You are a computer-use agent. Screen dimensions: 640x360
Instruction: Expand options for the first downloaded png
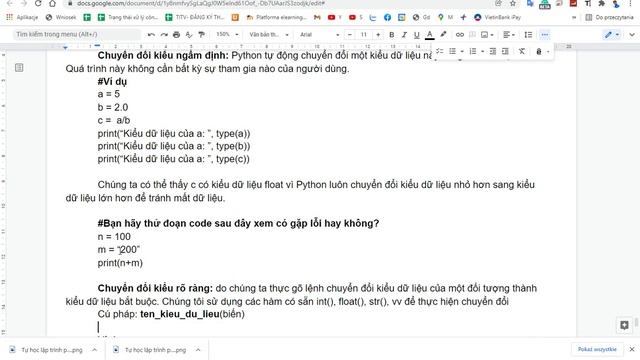[94, 350]
